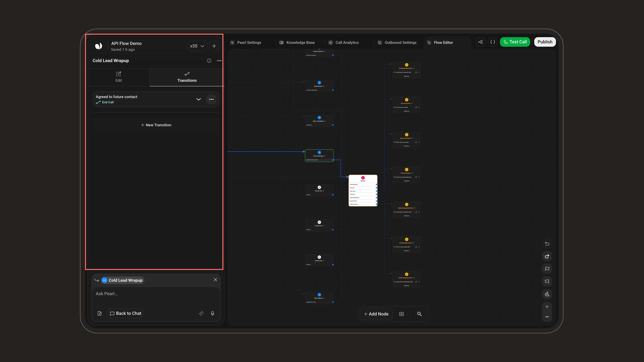This screenshot has width=644, height=362.
Task: Add Action to Cold Lead Actions node
Action: coord(407,181)
